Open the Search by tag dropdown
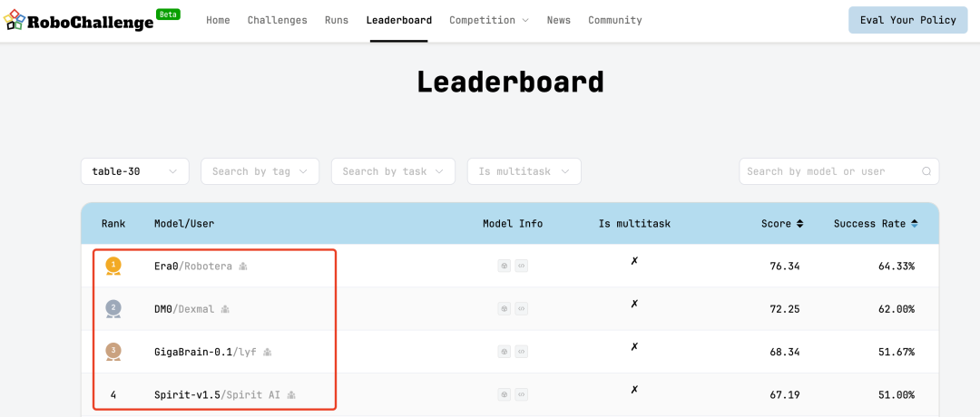This screenshot has height=417, width=980. [260, 171]
